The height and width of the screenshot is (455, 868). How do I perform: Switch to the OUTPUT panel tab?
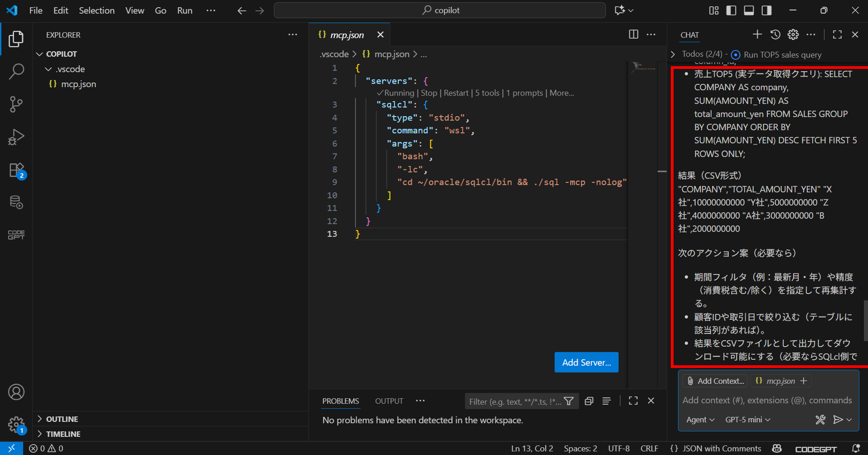[389, 401]
